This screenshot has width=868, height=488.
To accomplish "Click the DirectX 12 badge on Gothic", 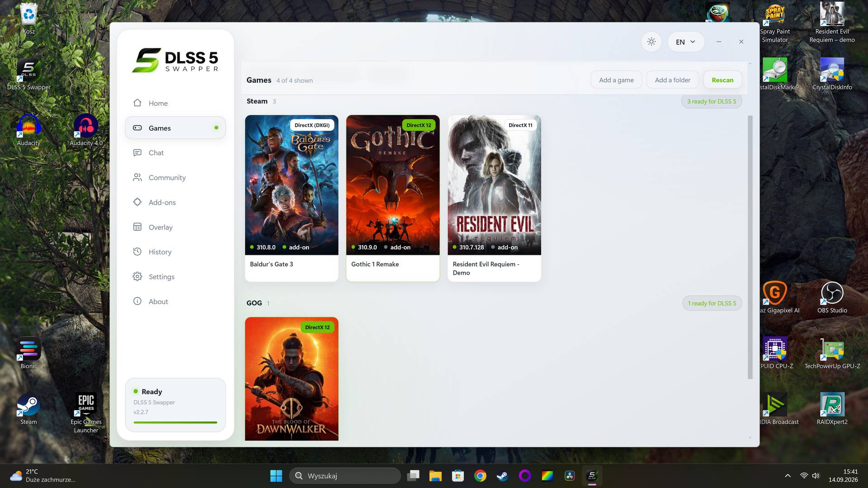I will coord(419,125).
